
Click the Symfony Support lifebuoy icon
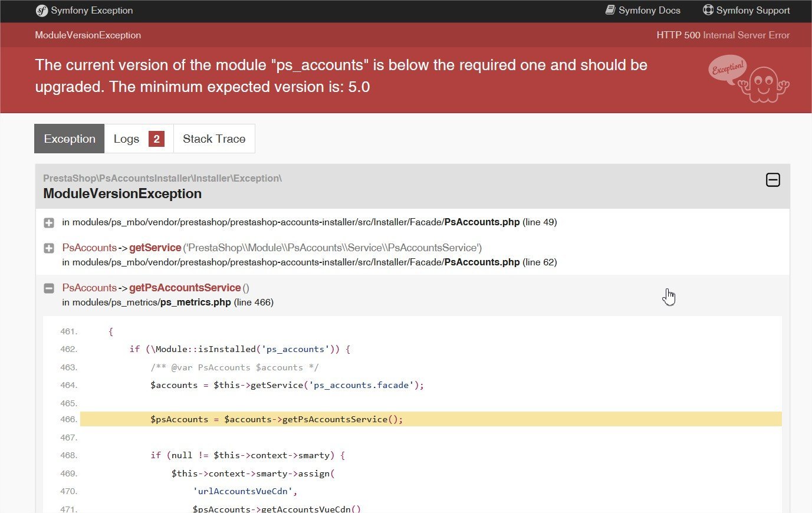(708, 10)
